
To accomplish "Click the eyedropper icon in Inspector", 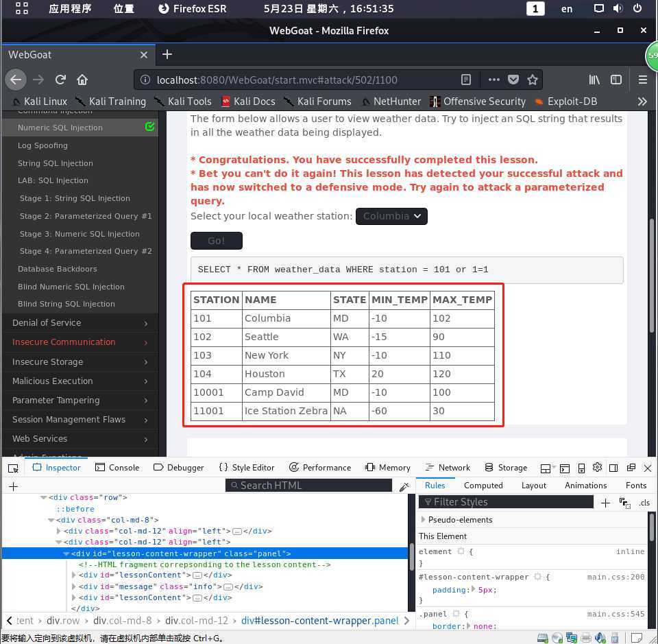I will coord(404,486).
